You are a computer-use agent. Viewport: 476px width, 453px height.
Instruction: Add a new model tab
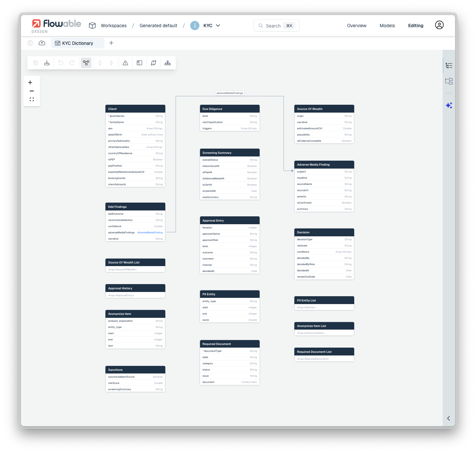coord(111,43)
